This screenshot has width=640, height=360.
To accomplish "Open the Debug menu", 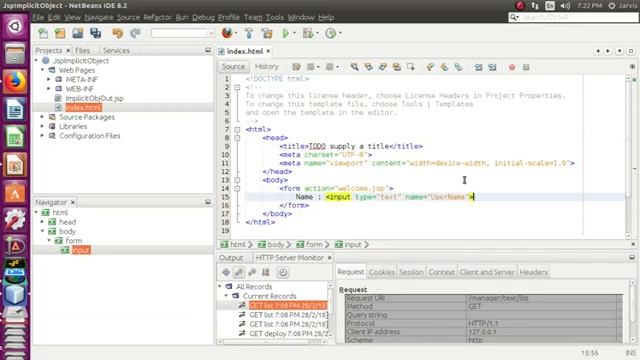I will pos(203,17).
